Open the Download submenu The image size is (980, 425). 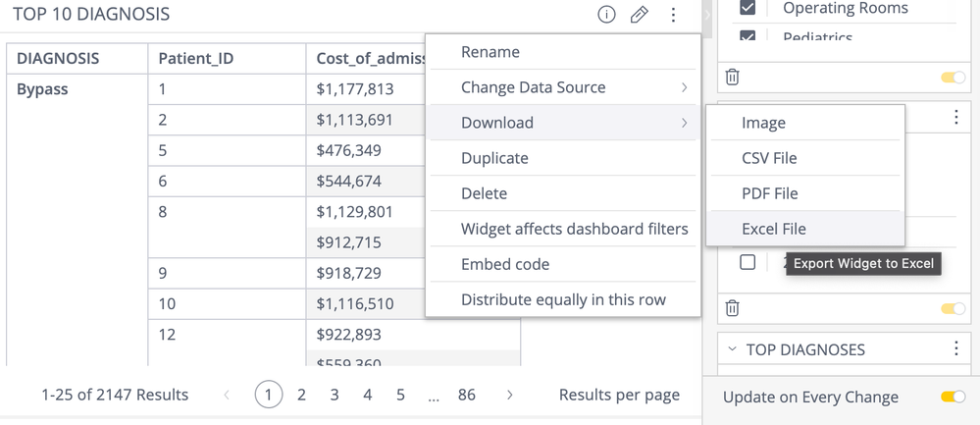click(573, 123)
